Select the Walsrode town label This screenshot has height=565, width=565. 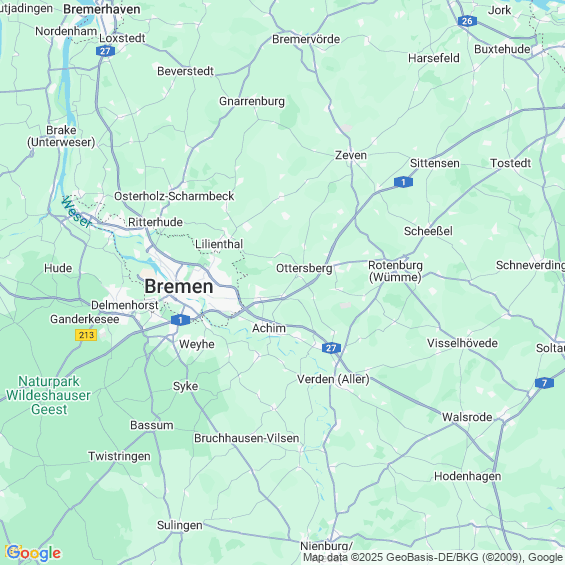coord(467,417)
